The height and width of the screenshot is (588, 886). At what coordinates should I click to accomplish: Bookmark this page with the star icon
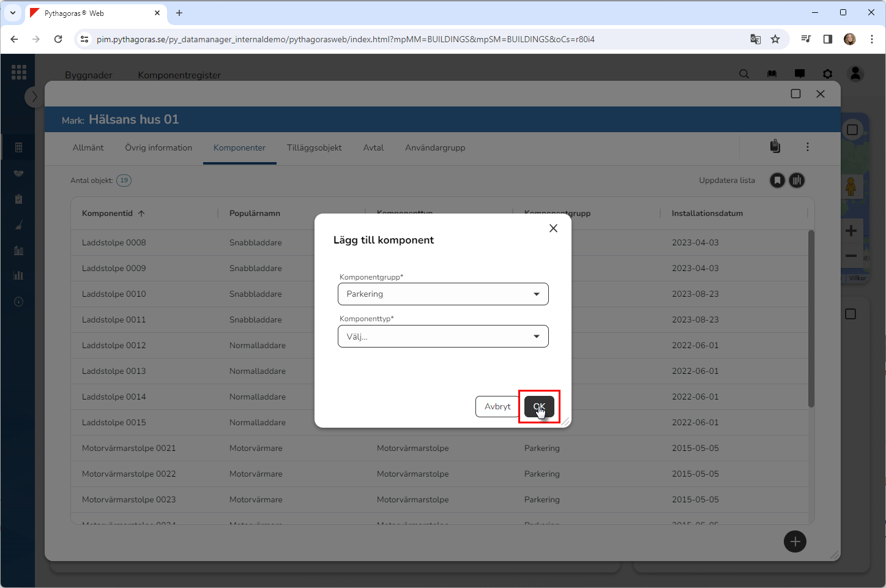tap(775, 39)
